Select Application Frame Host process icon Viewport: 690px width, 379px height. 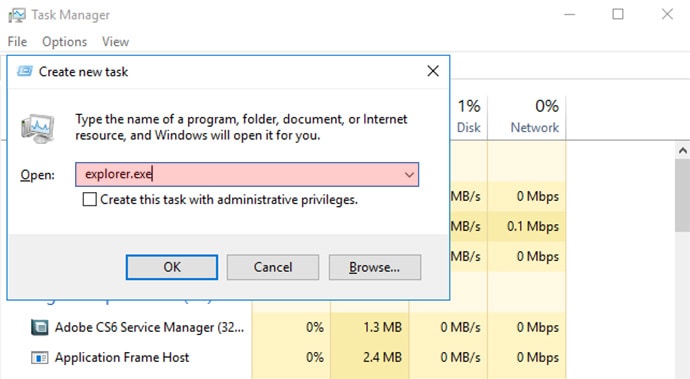click(40, 357)
